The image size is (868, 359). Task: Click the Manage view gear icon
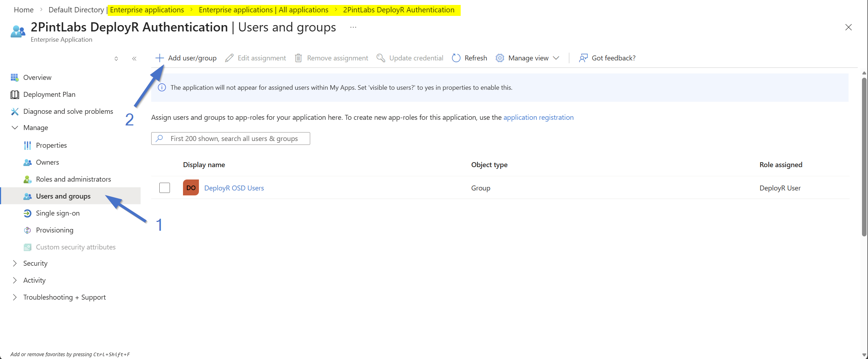click(500, 58)
